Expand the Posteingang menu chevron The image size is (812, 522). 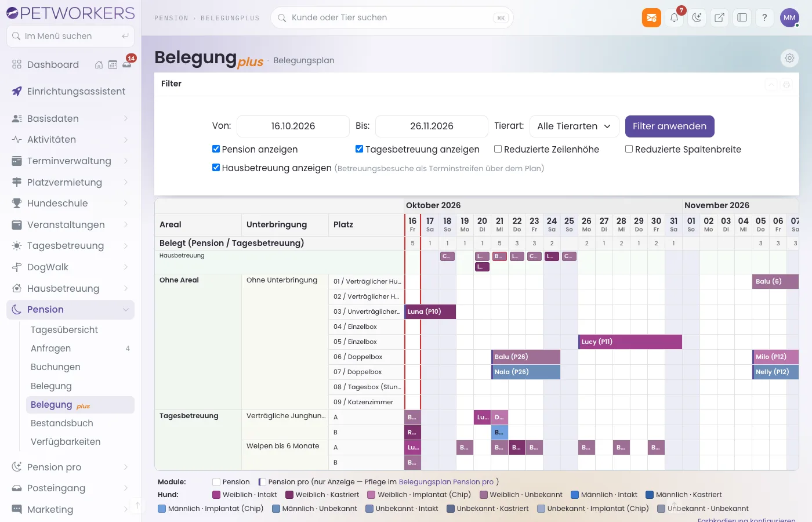pos(126,488)
